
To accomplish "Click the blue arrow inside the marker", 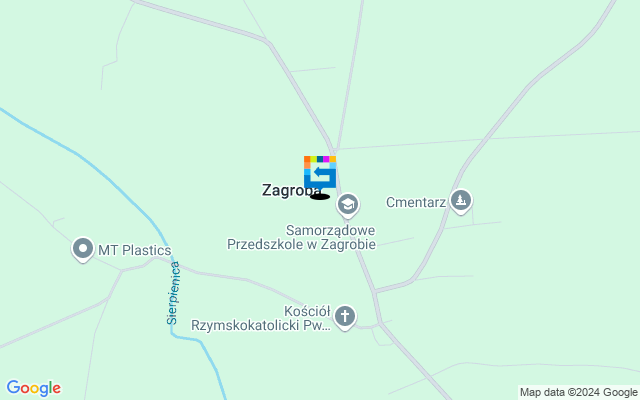I will (x=324, y=174).
